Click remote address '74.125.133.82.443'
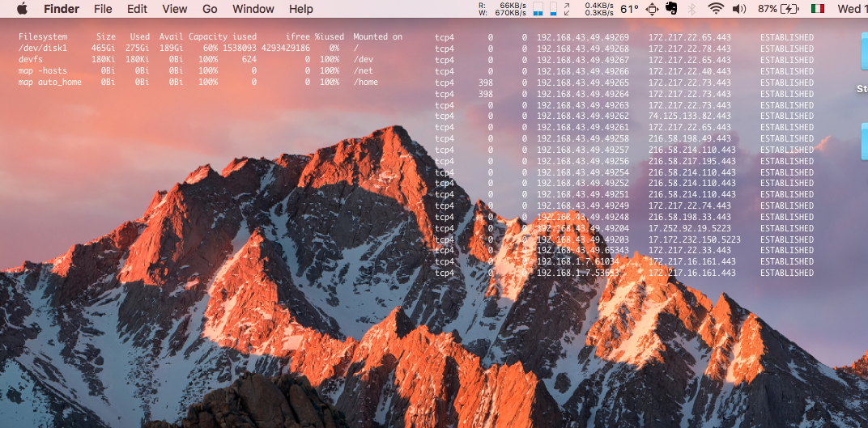Screen dimensions: 868x428 [690, 117]
